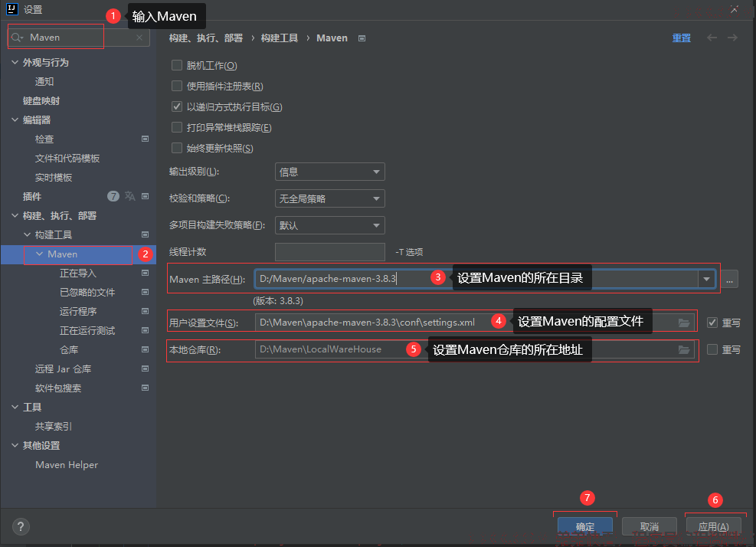Collapse 构建工具 tree node
This screenshot has width=756, height=547.
pos(27,234)
